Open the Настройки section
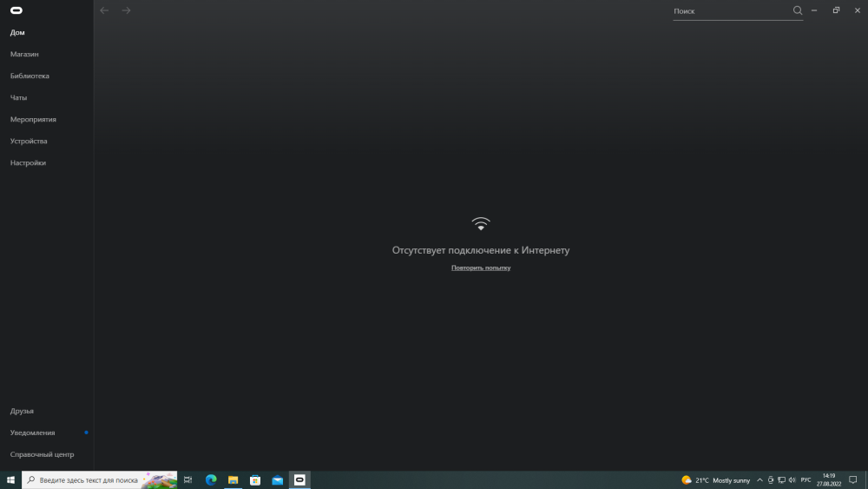Image resolution: width=868 pixels, height=489 pixels. 28,162
